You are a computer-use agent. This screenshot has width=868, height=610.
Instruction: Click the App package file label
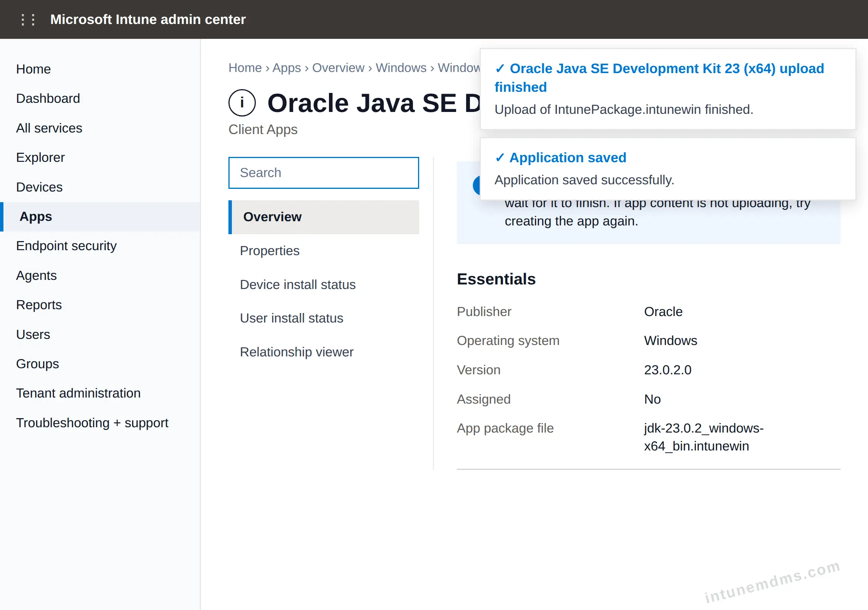tap(505, 428)
